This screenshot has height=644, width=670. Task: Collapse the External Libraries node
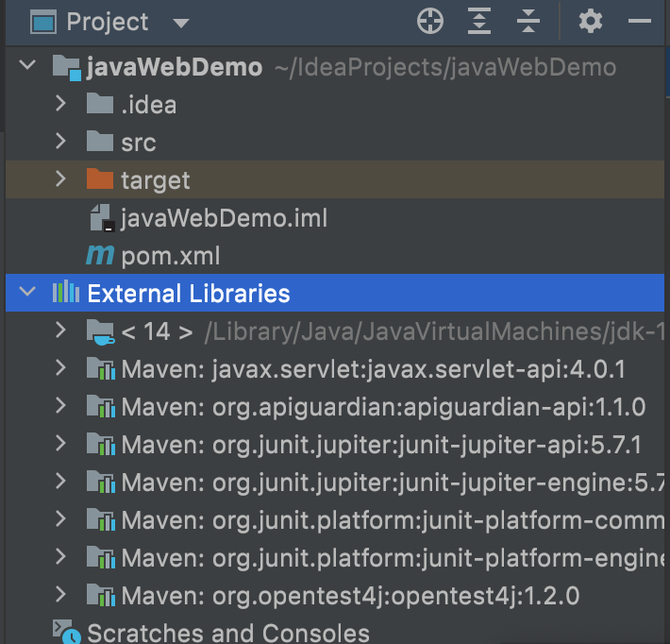[27, 292]
